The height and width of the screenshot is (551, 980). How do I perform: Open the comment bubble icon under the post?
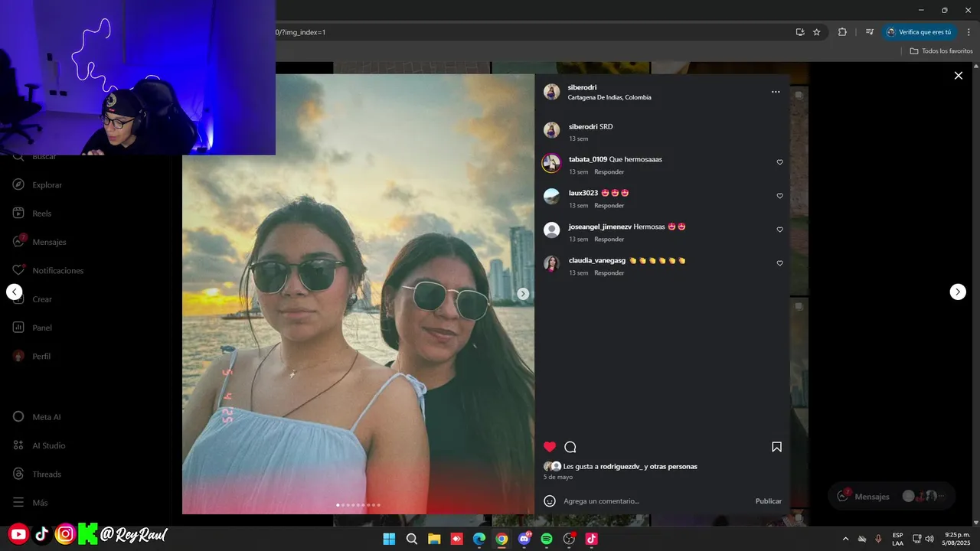[x=570, y=447]
